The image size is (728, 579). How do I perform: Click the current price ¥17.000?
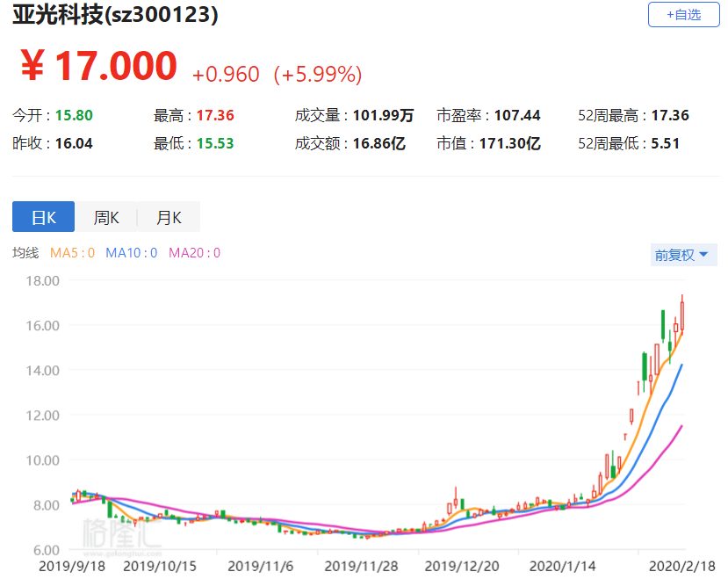tap(98, 66)
